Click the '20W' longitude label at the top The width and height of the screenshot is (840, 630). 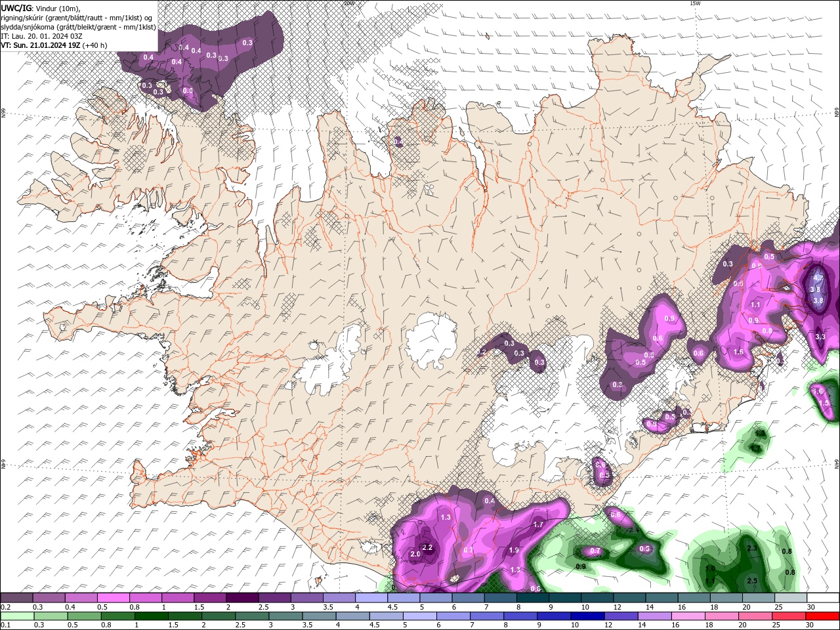tap(348, 3)
